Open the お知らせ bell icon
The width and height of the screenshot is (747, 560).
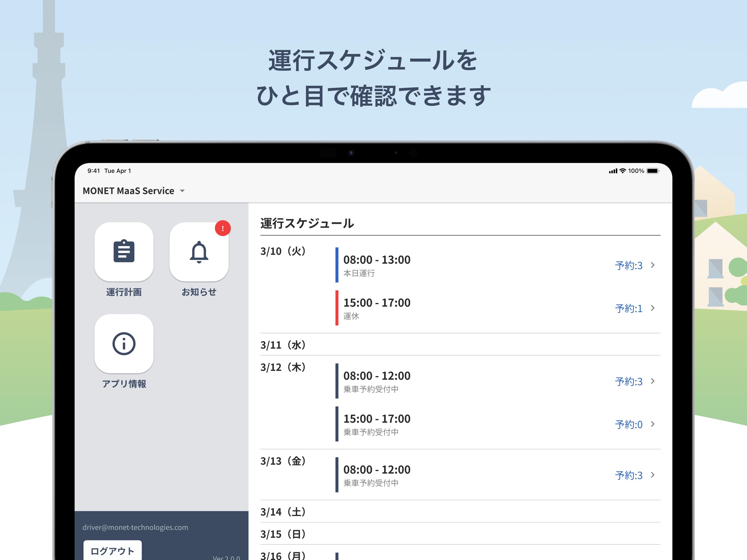[199, 252]
